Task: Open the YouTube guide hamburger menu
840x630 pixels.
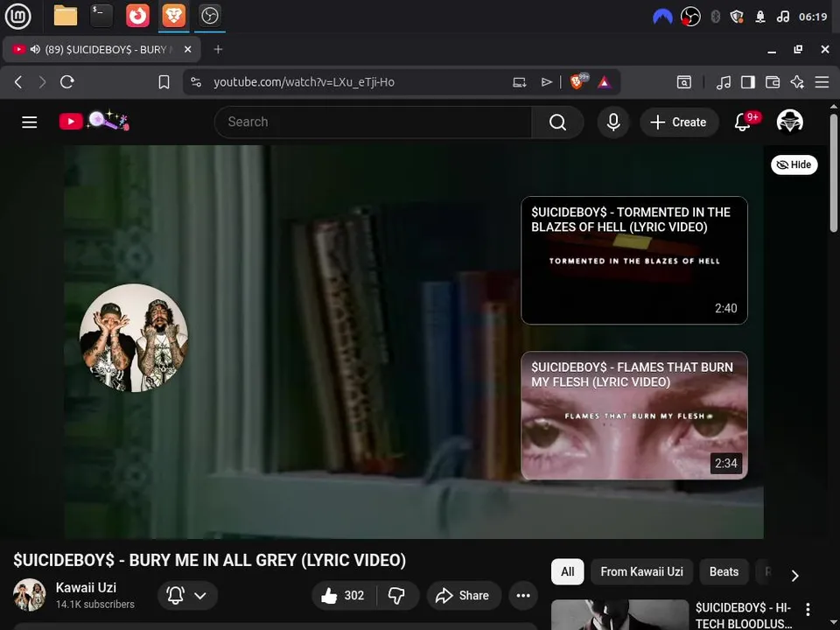Action: [x=30, y=122]
